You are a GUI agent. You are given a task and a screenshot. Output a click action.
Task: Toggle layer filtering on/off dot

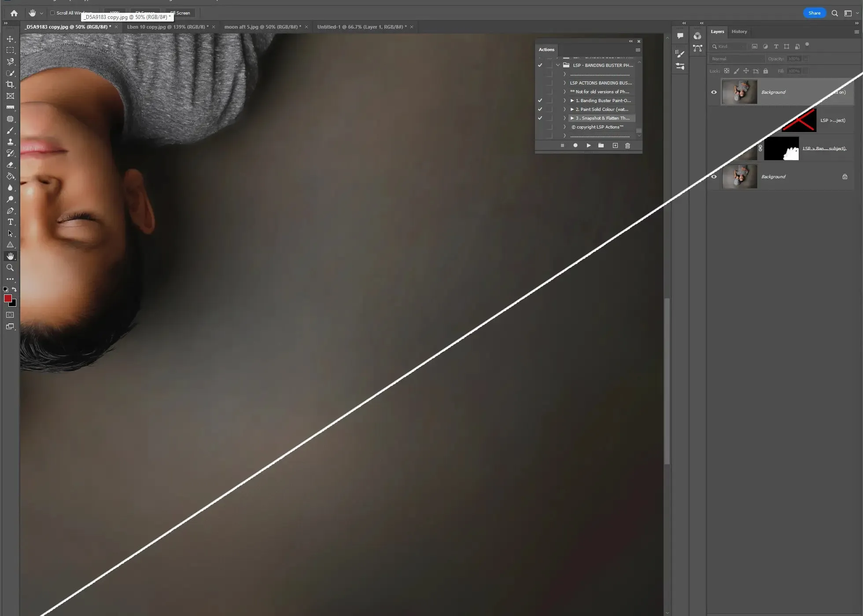pyautogui.click(x=807, y=44)
